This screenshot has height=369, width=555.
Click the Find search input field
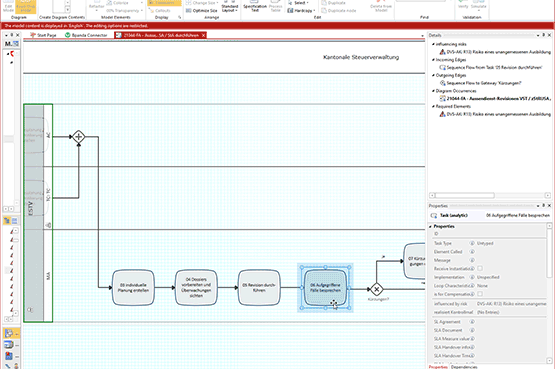424,1
